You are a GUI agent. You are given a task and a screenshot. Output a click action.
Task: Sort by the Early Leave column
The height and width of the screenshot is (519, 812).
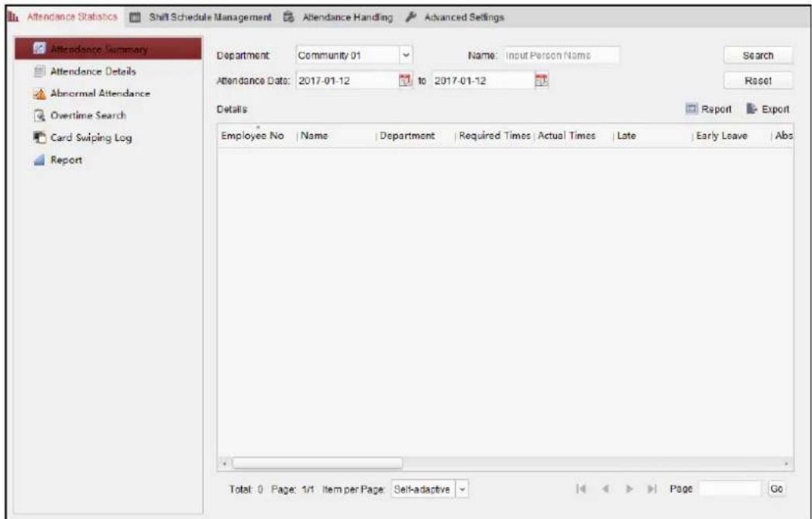tap(731, 136)
